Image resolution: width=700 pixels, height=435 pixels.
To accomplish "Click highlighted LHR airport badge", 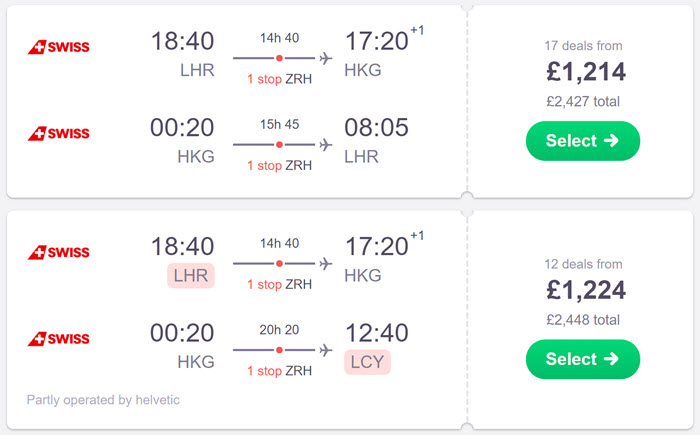I will (x=191, y=276).
